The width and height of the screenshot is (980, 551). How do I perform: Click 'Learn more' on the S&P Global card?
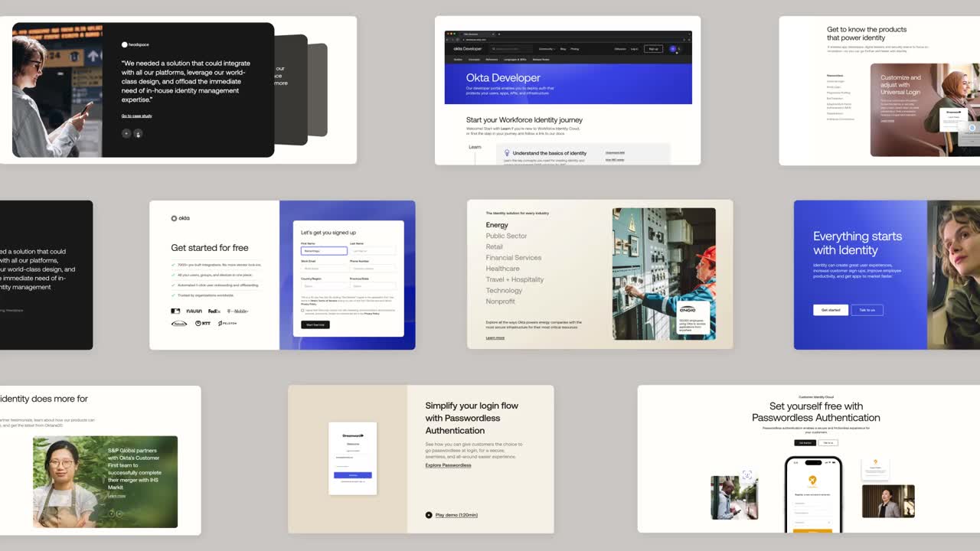point(116,496)
